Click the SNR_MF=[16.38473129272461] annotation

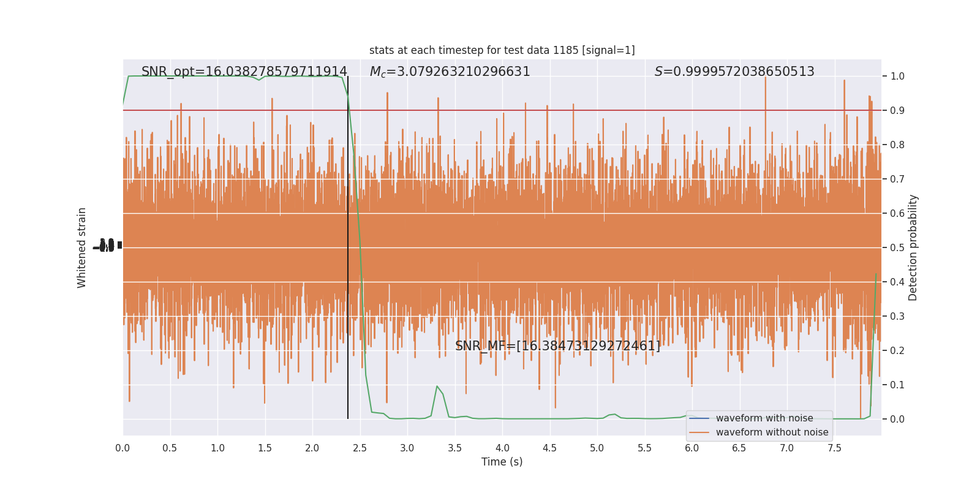pos(558,346)
